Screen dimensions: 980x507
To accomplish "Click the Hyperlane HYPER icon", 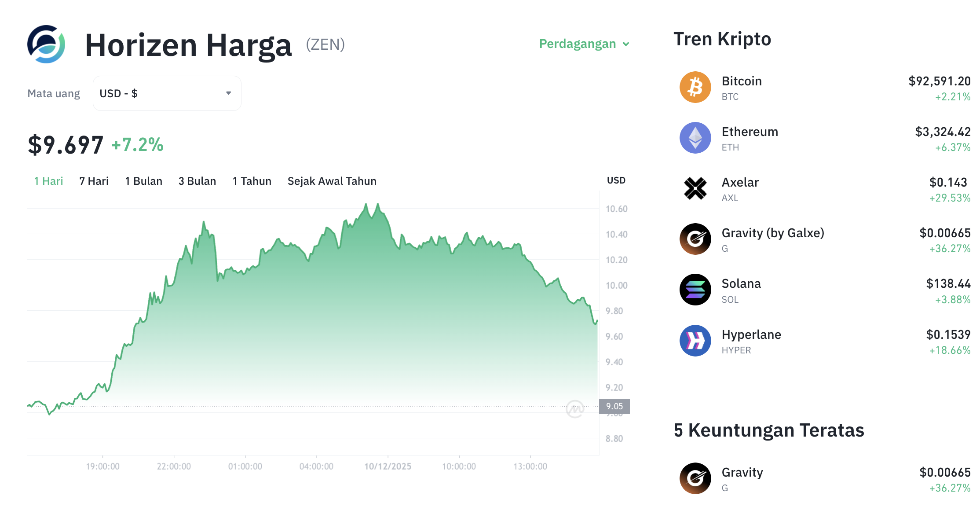I will 695,340.
